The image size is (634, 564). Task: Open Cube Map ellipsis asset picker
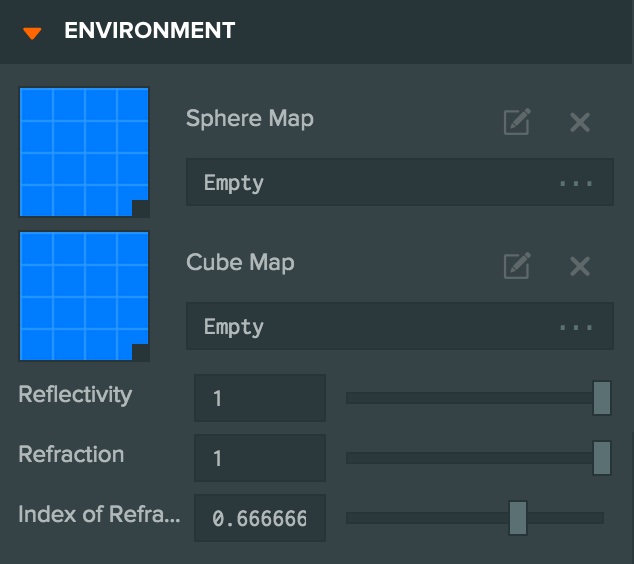tap(576, 328)
